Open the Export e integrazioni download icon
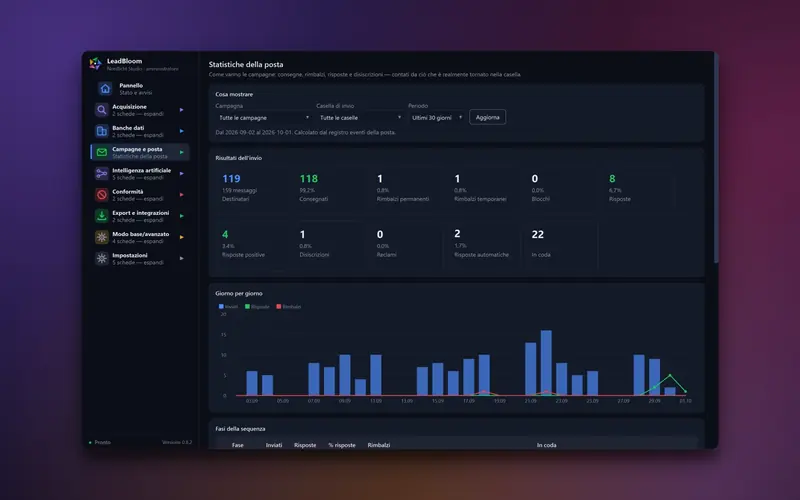Screen dimensions: 800x500 pos(102,216)
